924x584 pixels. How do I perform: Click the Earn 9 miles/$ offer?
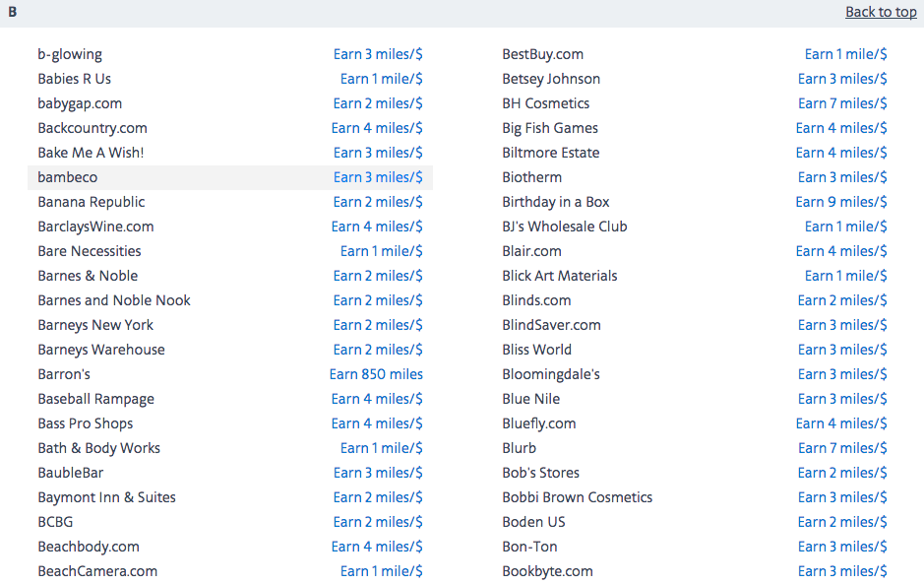pos(841,202)
